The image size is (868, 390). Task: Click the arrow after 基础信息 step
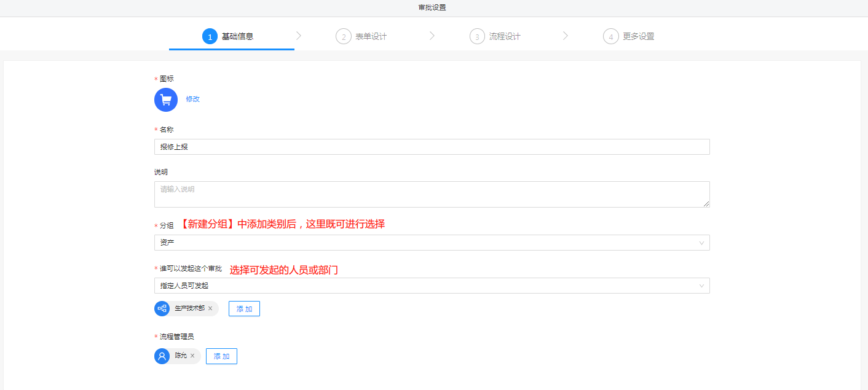click(x=299, y=36)
